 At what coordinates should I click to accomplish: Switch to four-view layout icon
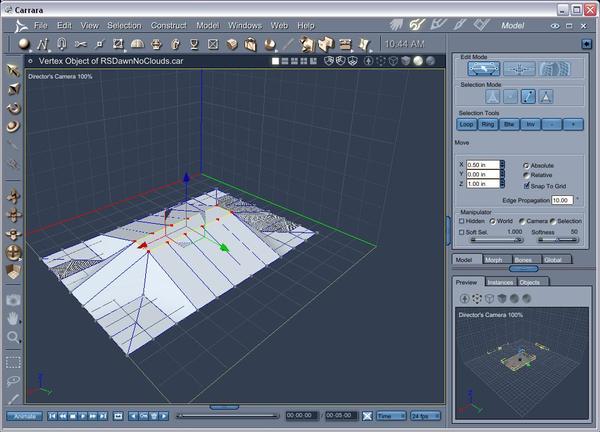tap(304, 61)
